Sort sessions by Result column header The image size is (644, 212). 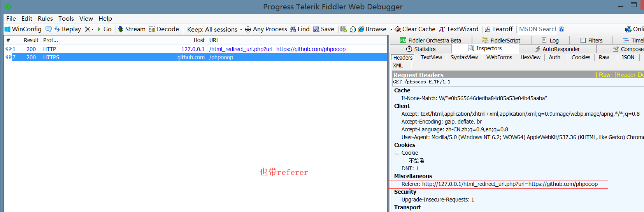31,40
